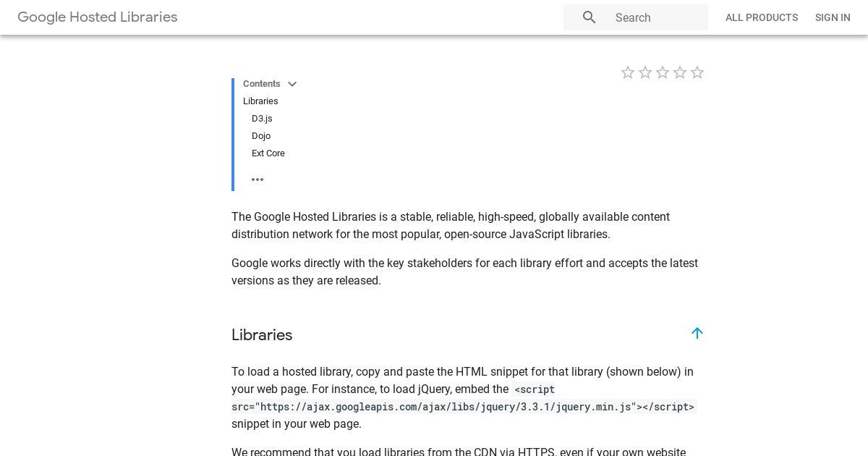Collapse the Contents chevron
Viewport: 868px width, 456px height.
(x=292, y=84)
